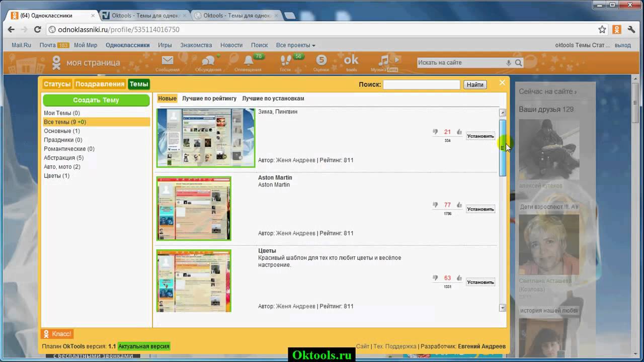This screenshot has height=362, width=644.
Task: Select the Праздники (0) category
Action: click(63, 140)
